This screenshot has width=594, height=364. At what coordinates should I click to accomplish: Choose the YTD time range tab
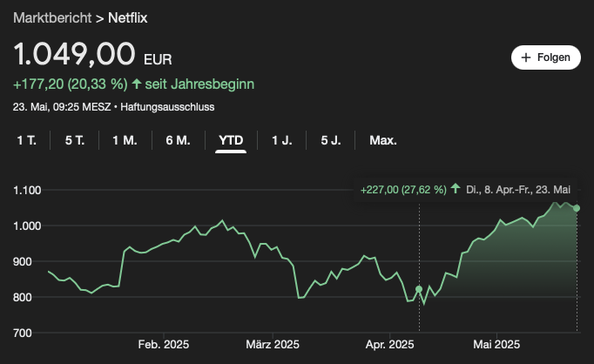231,140
